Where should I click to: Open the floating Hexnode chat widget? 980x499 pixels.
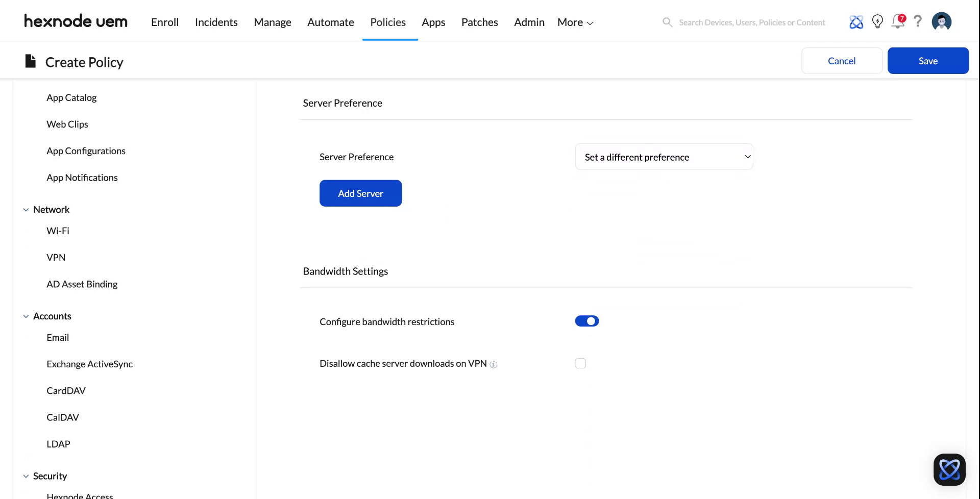coord(949,469)
